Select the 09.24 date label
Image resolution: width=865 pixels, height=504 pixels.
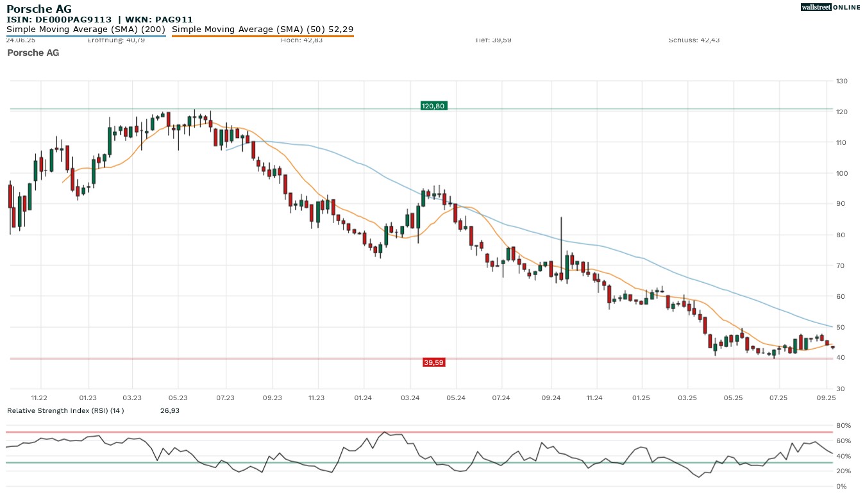click(551, 398)
